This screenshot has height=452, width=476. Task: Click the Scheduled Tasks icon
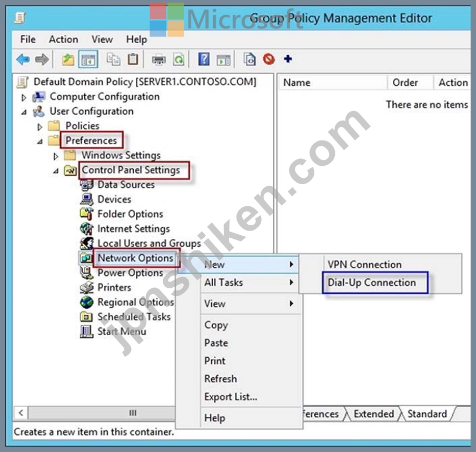86,317
